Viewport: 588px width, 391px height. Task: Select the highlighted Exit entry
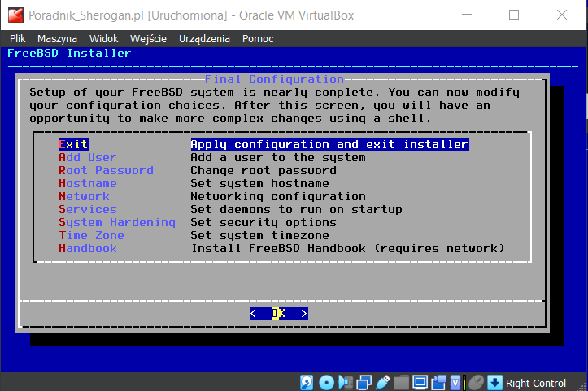73,144
